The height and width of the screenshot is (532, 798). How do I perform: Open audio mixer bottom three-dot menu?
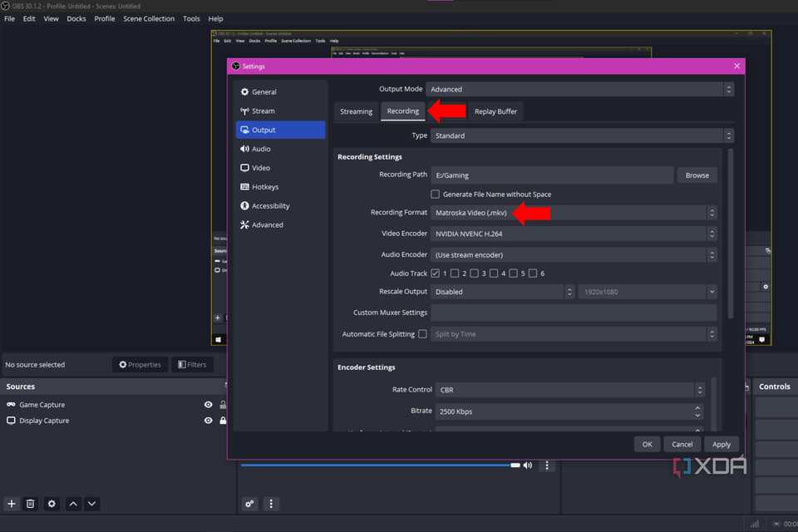pyautogui.click(x=271, y=504)
